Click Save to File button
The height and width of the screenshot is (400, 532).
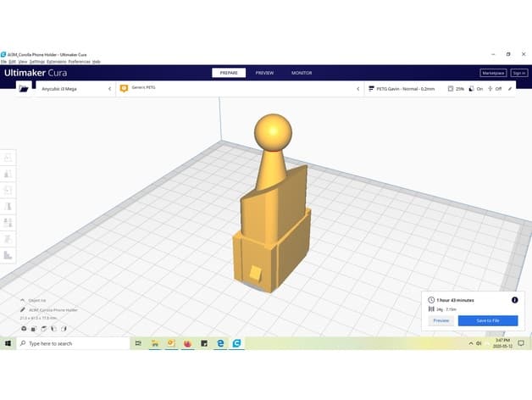pos(488,320)
